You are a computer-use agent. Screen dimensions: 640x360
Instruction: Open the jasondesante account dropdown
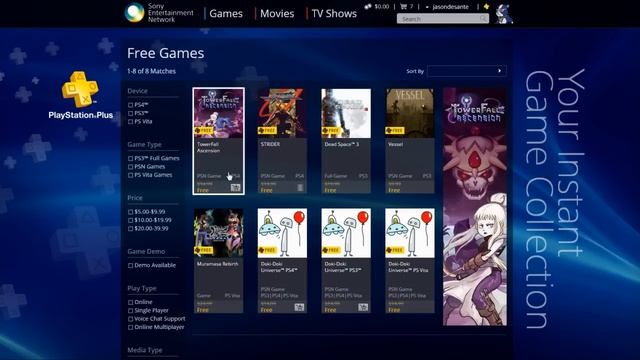448,7
